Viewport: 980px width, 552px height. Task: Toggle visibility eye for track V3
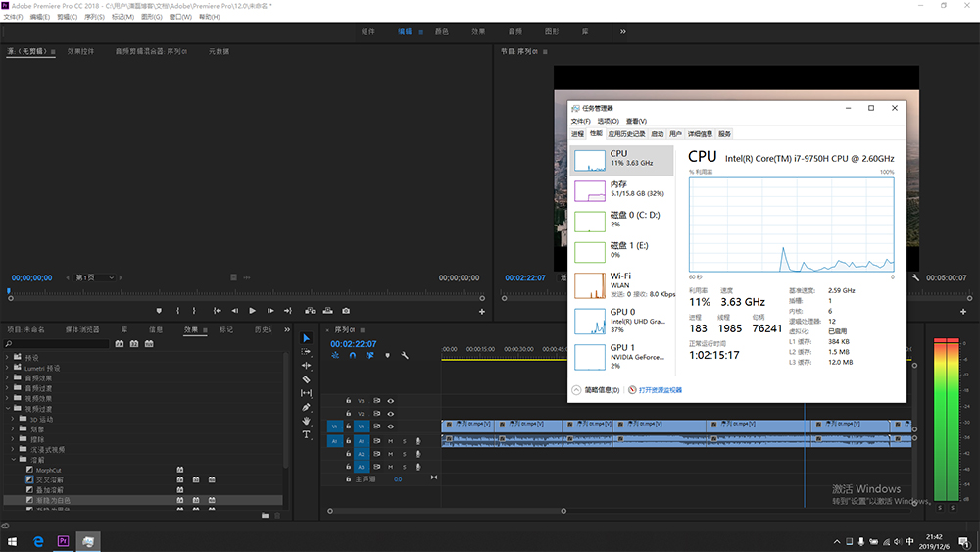click(390, 401)
